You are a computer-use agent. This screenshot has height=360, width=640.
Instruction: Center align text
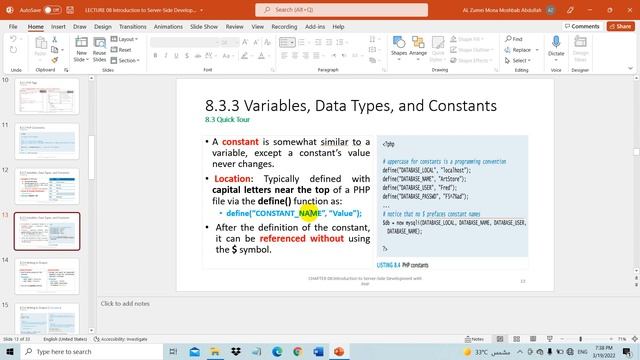coord(295,56)
